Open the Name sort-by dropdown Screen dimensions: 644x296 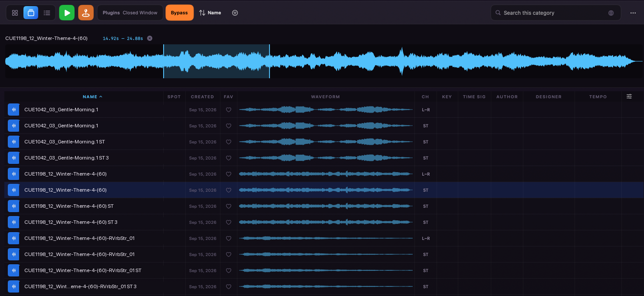tap(210, 13)
